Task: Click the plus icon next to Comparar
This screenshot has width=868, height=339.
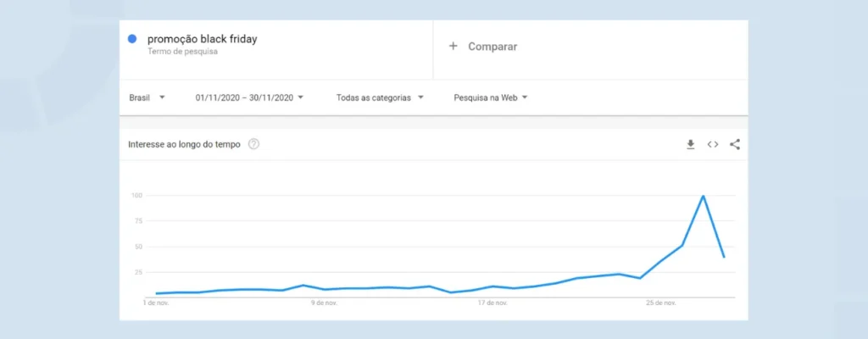Action: (x=453, y=46)
